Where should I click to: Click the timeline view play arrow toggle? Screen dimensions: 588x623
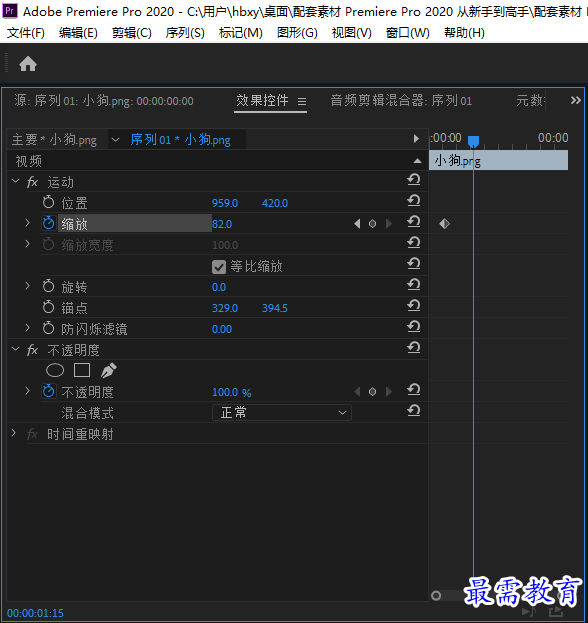pos(416,139)
